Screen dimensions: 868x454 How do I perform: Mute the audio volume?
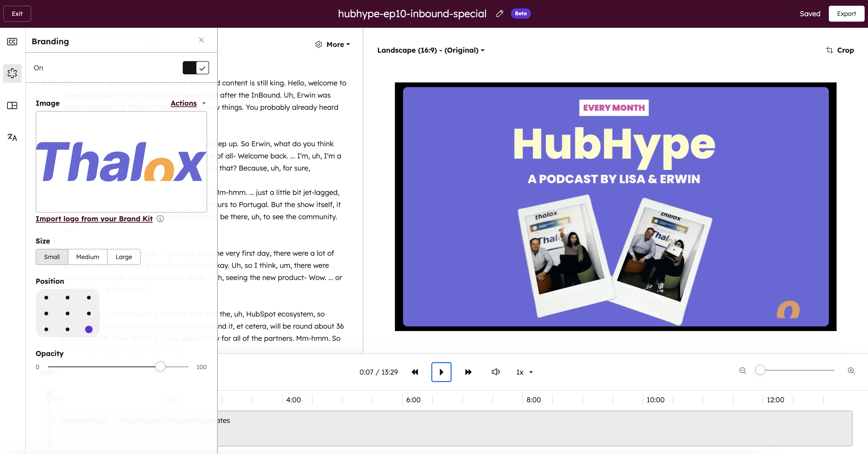[495, 372]
